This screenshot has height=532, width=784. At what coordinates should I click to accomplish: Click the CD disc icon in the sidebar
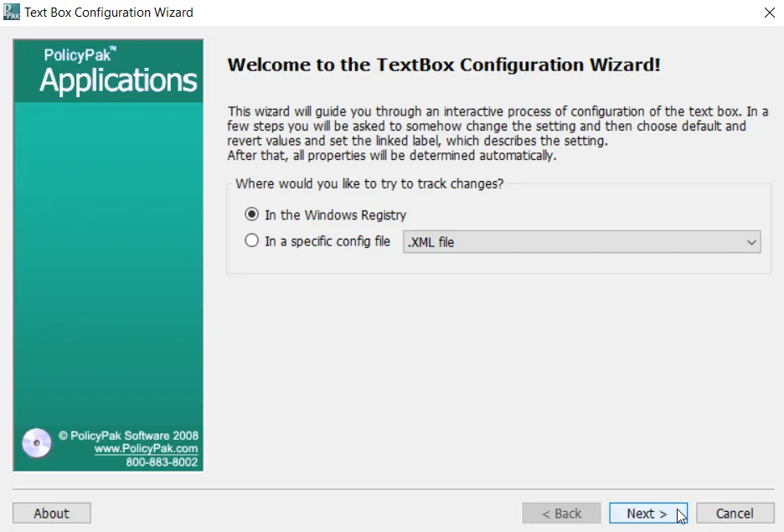(x=37, y=443)
